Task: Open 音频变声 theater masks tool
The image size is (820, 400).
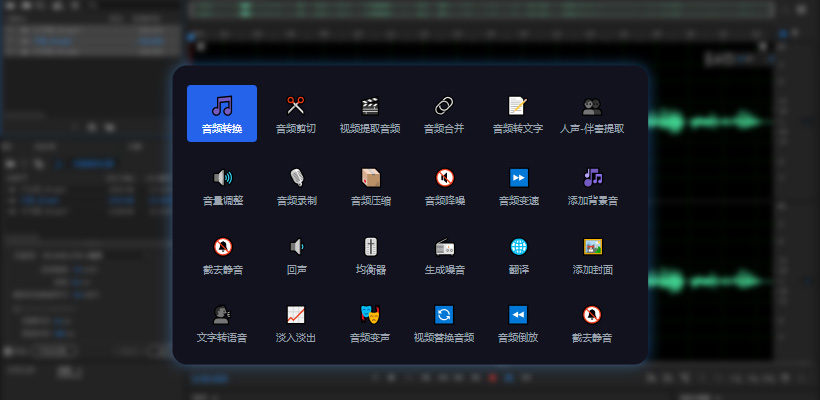Action: (370, 323)
